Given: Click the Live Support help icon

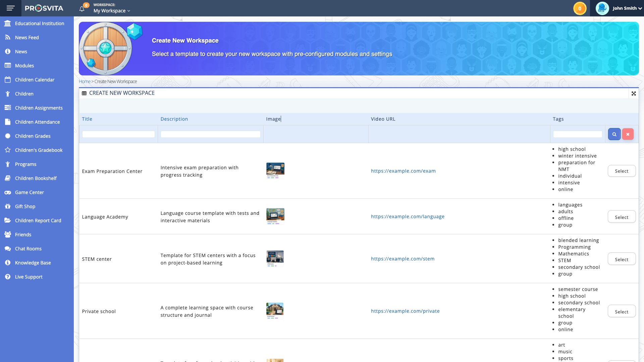Looking at the screenshot, I should [x=8, y=277].
